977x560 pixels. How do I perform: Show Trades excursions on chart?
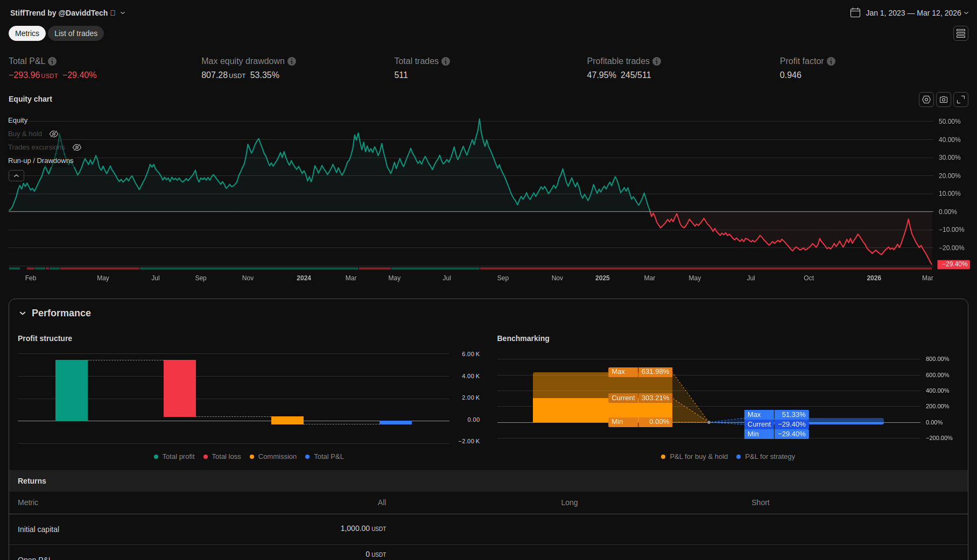[x=77, y=147]
